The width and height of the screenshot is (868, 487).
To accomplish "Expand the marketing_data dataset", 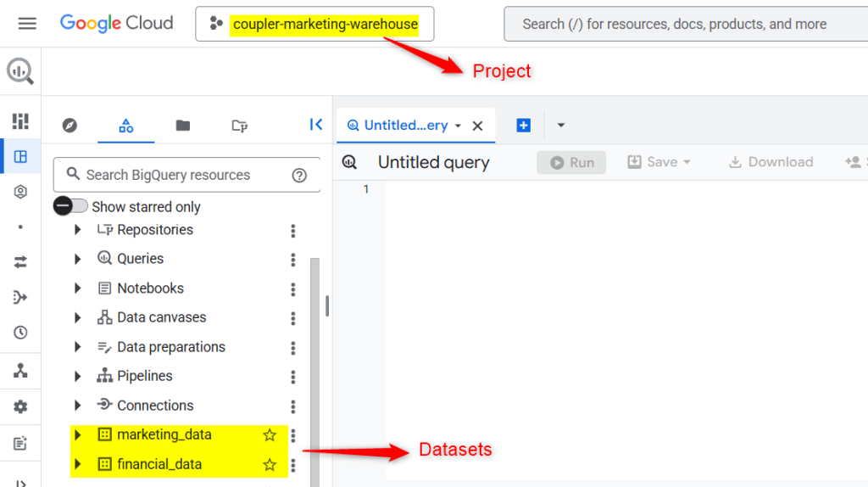I will click(x=77, y=435).
